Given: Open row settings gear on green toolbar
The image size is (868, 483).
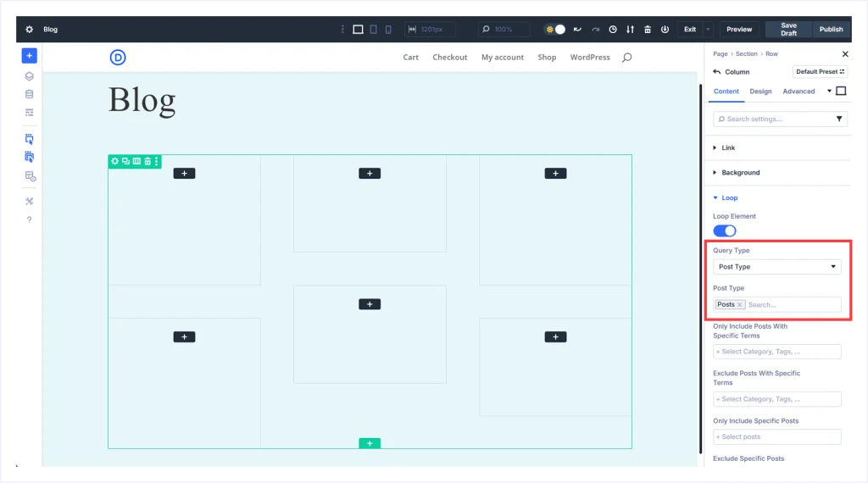Looking at the screenshot, I should (114, 161).
